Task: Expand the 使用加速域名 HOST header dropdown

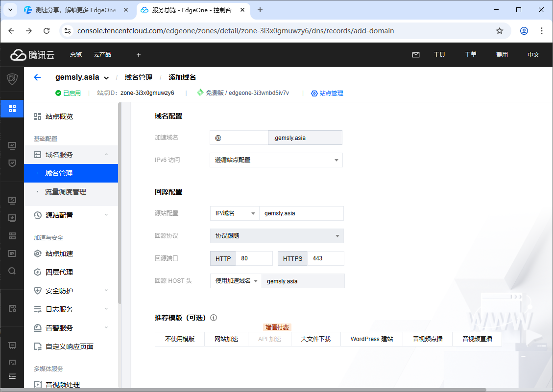Action: tap(236, 281)
